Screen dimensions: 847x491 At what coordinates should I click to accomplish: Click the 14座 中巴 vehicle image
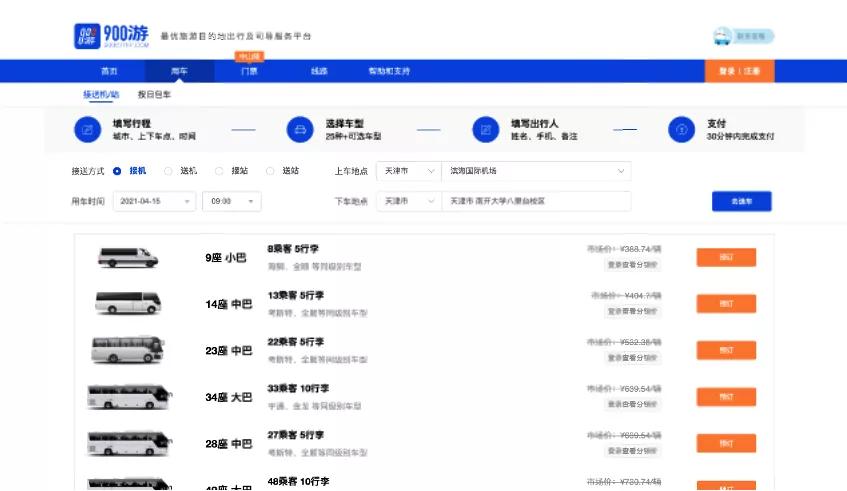(x=128, y=303)
